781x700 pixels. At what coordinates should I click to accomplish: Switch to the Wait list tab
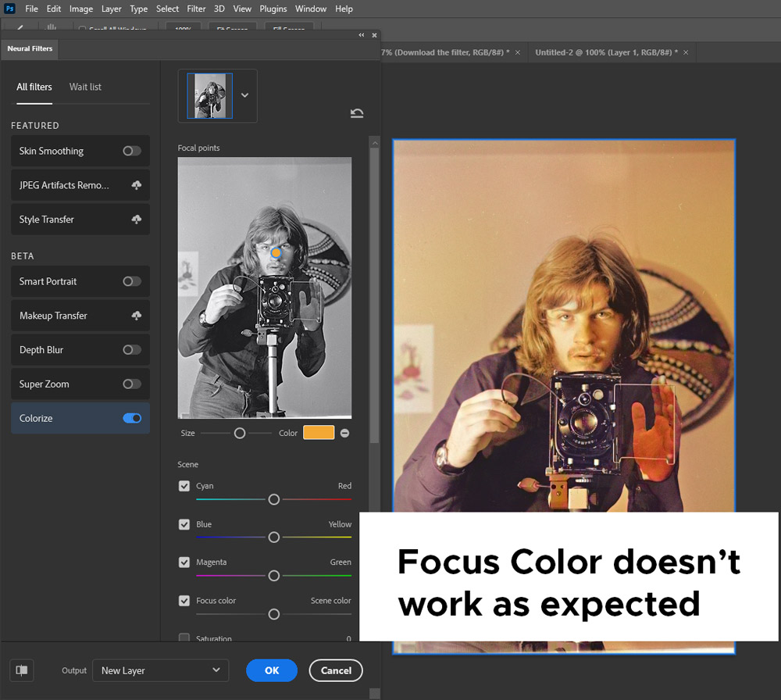[x=85, y=87]
